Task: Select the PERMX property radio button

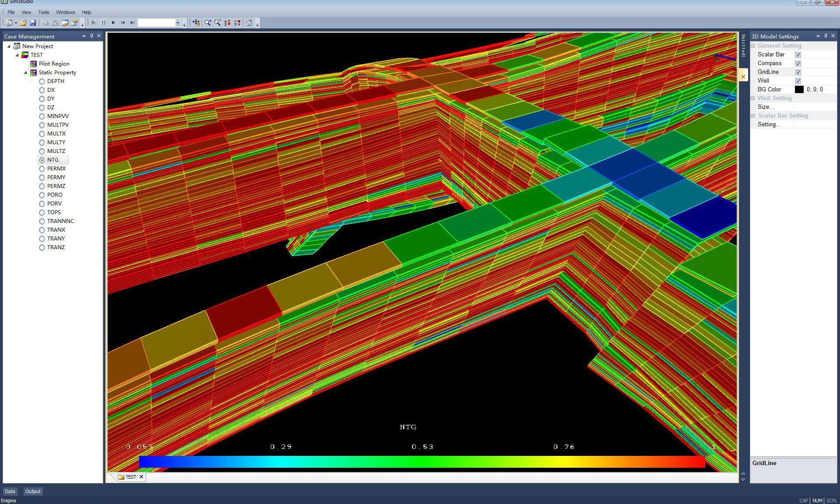Action: coord(42,169)
